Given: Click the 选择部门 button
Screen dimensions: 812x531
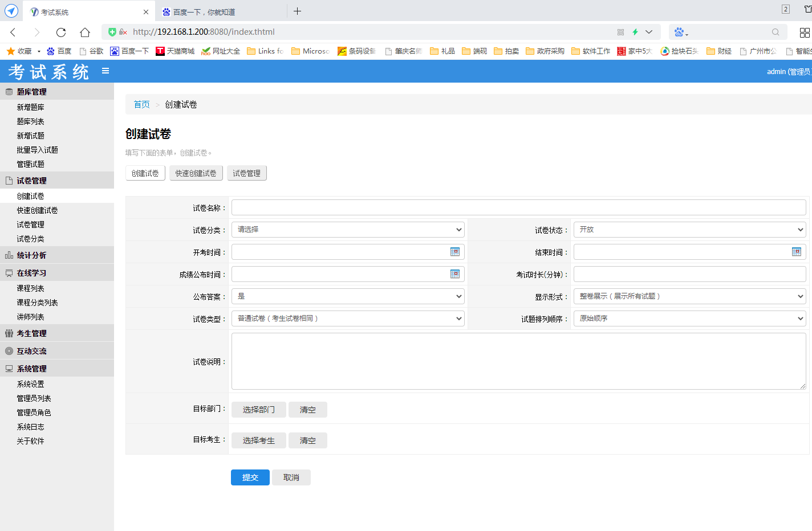Looking at the screenshot, I should click(258, 410).
